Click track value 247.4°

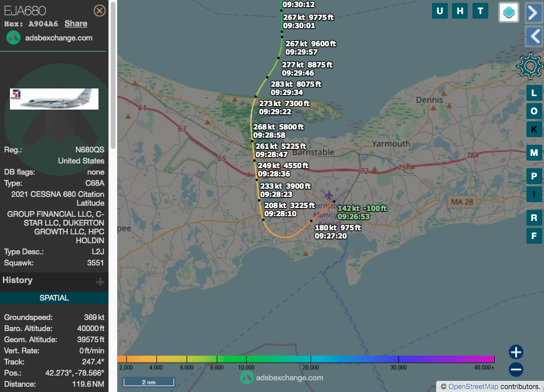93,362
